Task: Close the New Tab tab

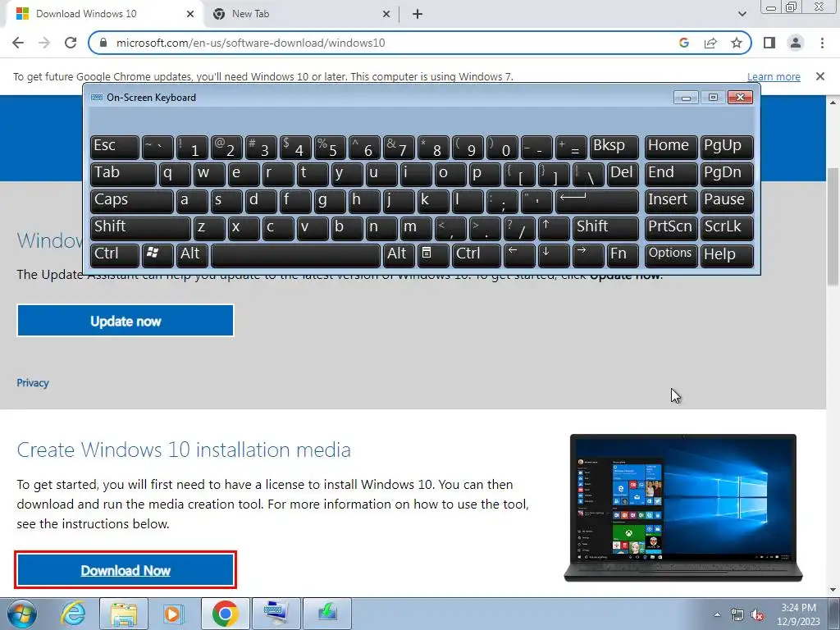Action: [x=386, y=14]
